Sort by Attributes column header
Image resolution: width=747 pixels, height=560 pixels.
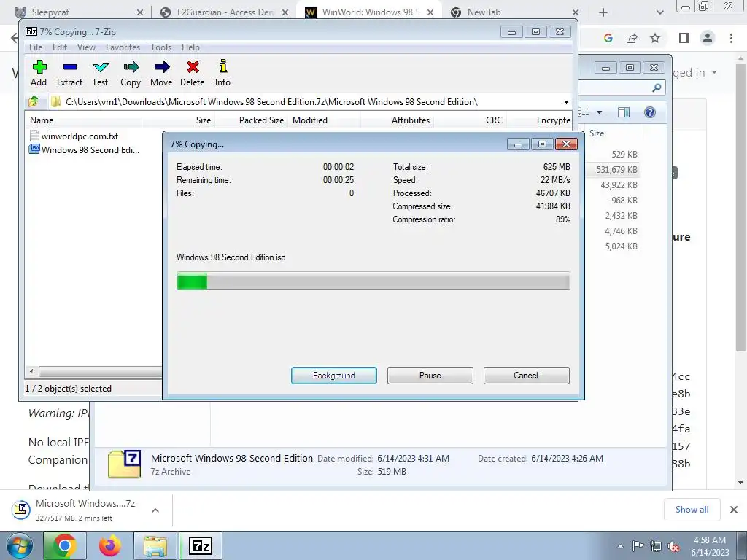pyautogui.click(x=397, y=120)
